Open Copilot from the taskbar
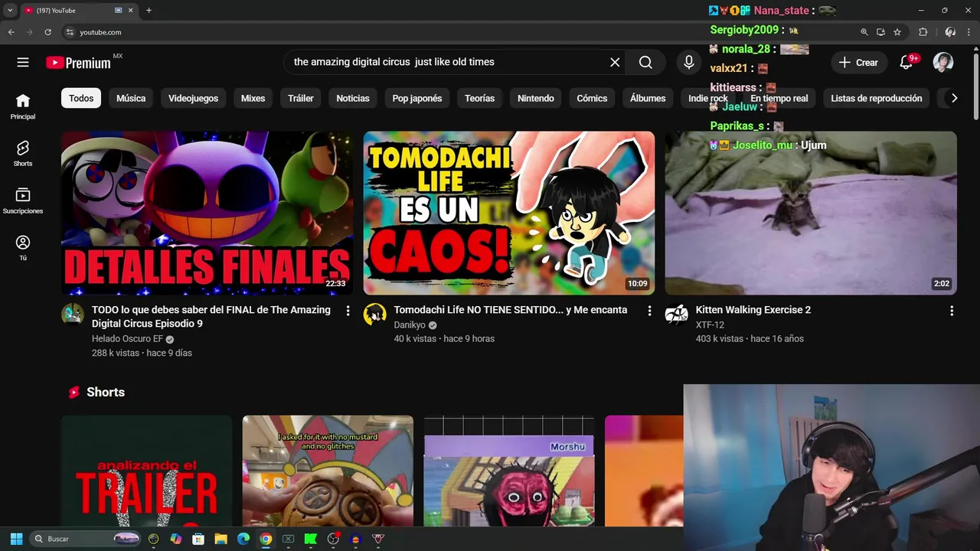 coord(176,539)
